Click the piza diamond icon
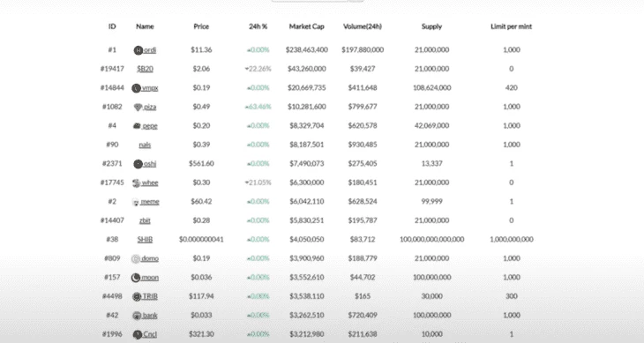This screenshot has height=343, width=644. [138, 107]
